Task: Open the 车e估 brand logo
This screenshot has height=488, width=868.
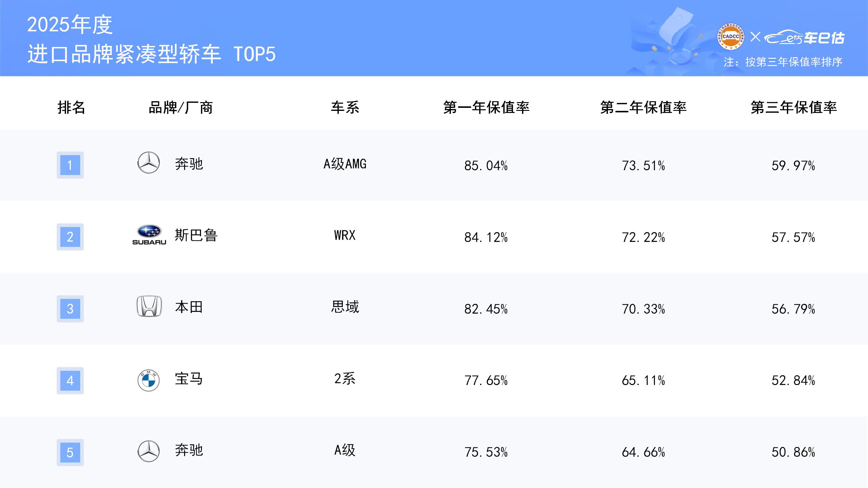Action: 805,38
